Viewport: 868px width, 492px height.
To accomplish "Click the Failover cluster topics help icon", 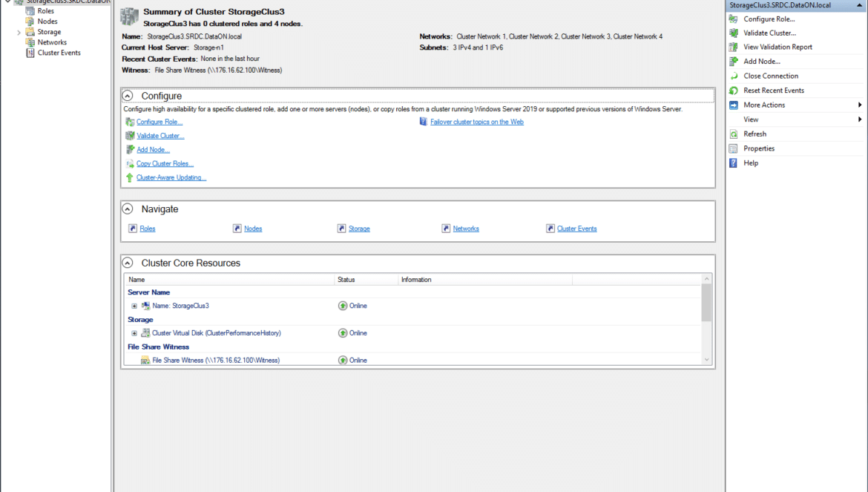I will [x=424, y=122].
